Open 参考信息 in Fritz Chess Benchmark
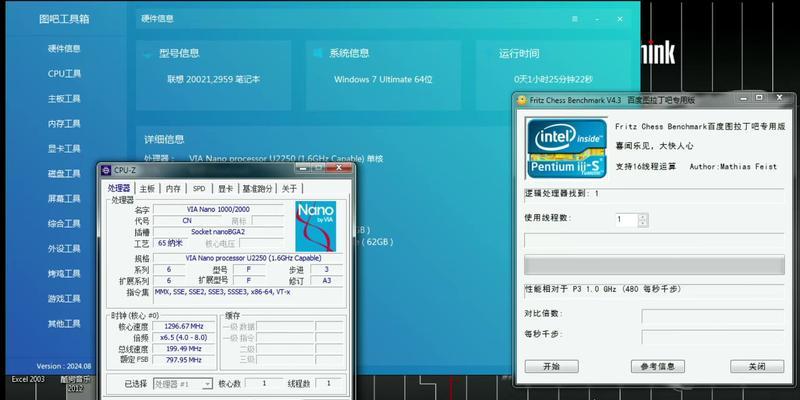Screen dimensions: 800x400 coord(658,366)
